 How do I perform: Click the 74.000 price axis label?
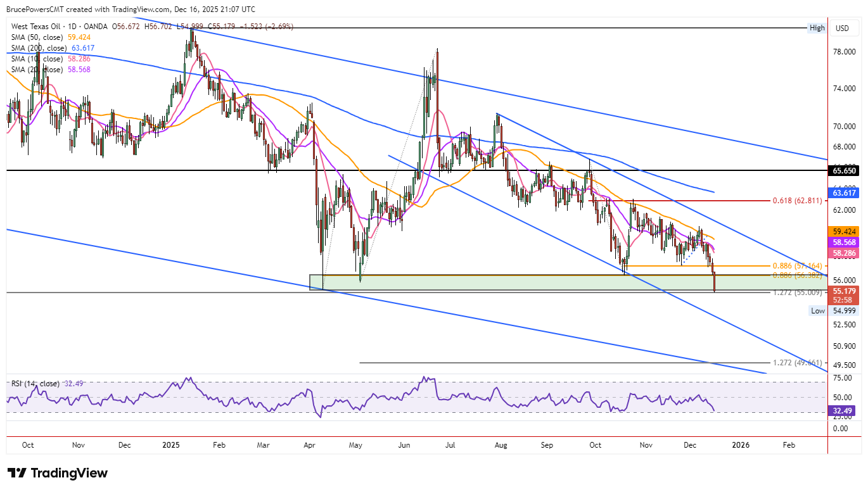[x=846, y=89]
